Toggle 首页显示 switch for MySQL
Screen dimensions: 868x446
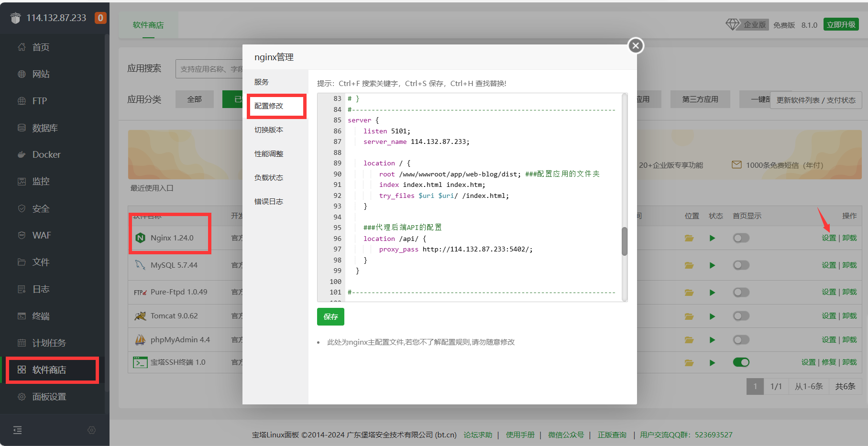point(741,265)
